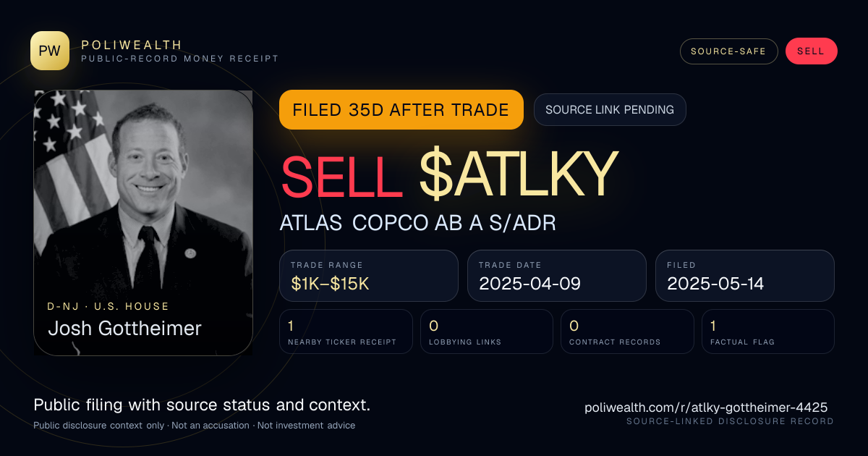The height and width of the screenshot is (456, 868).
Task: Click the FILED 35D AFTER TRADE badge
Action: (x=401, y=110)
